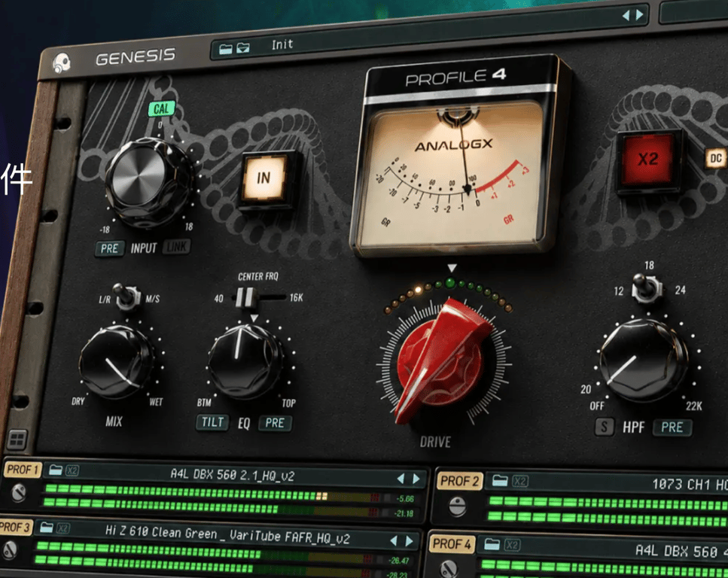Click the -21.18 level readout
728x578 pixels.
(404, 513)
